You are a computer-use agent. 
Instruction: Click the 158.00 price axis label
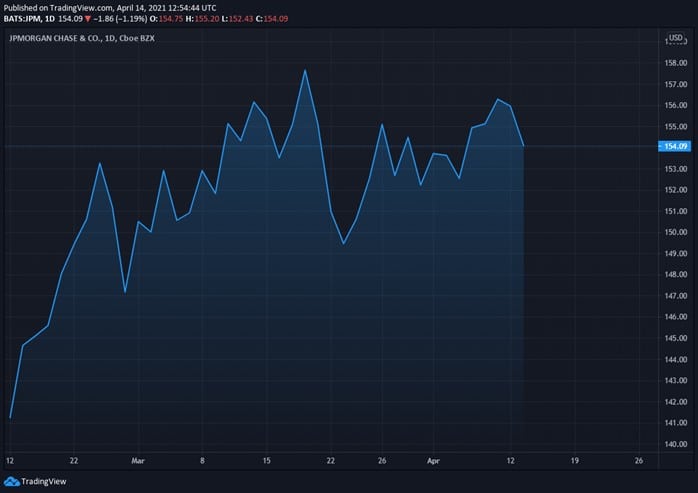click(676, 63)
